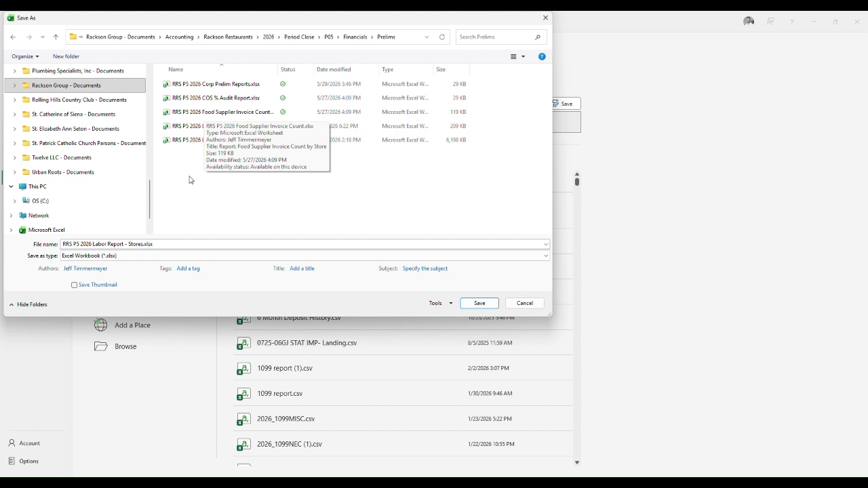Expand St. Catherine of Siena - Documents node
868x488 pixels.
click(15, 115)
